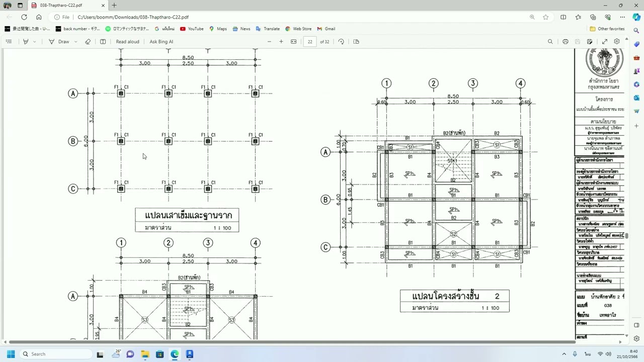Refresh the current page
Screen dimensions: 644x362
click(24, 17)
